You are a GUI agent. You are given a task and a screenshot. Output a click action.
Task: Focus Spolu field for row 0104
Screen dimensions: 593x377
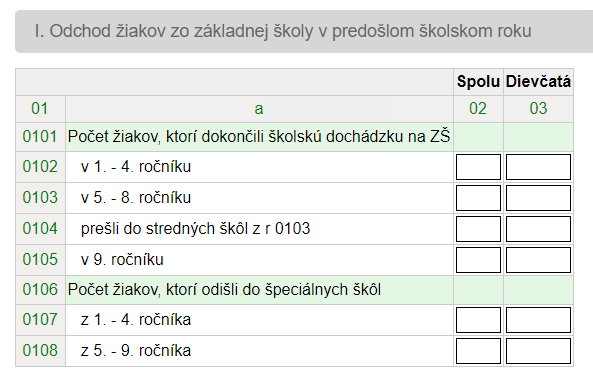click(478, 229)
